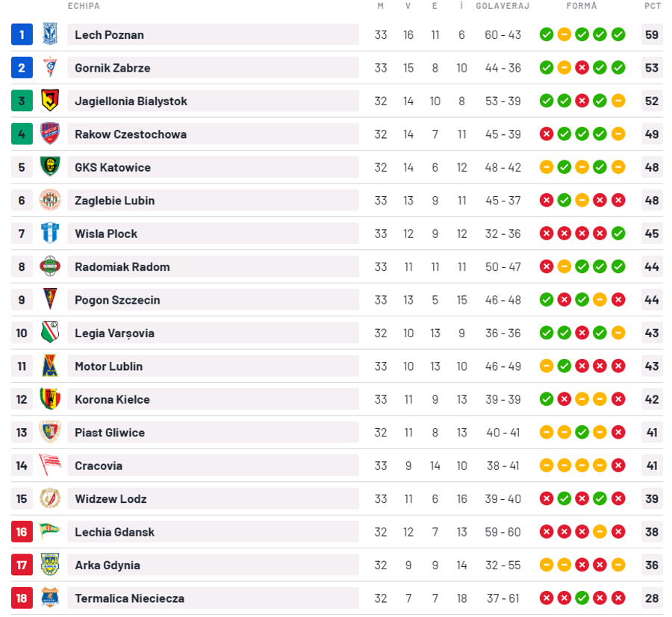
Task: Click the Cracovia flag crest
Action: (x=50, y=465)
